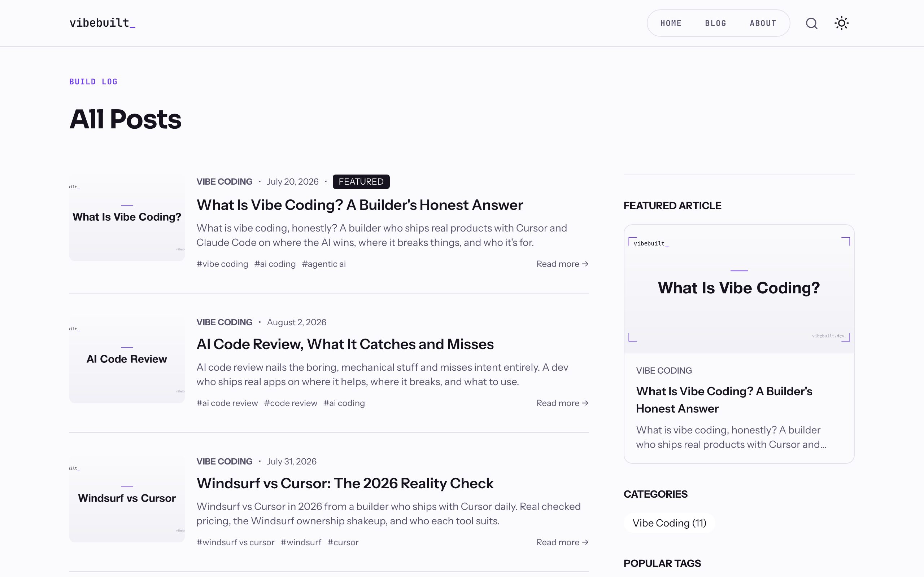Open What Is Vibe Coding post thumbnail
The image size is (924, 577).
[x=127, y=217]
